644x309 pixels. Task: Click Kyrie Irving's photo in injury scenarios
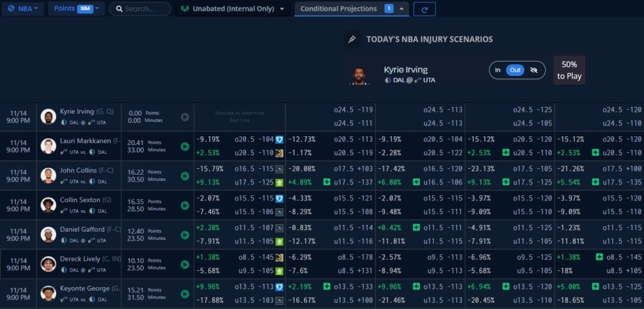359,75
